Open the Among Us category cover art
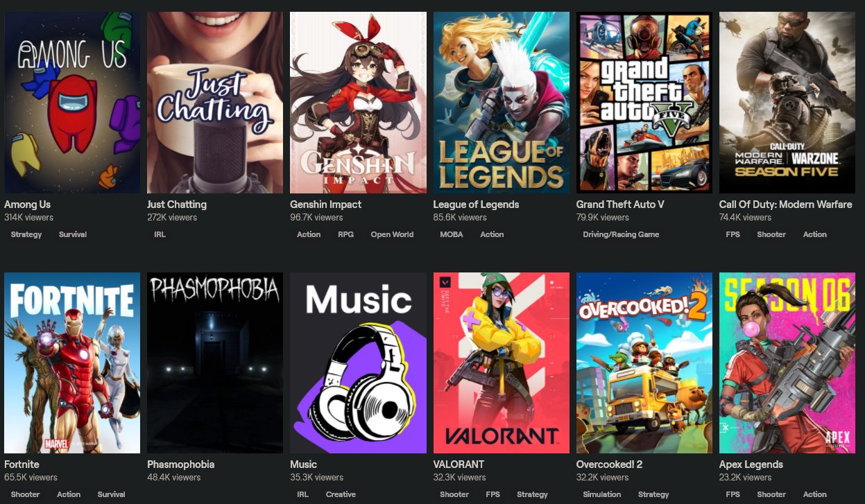Image resolution: width=865 pixels, height=504 pixels. [x=72, y=103]
